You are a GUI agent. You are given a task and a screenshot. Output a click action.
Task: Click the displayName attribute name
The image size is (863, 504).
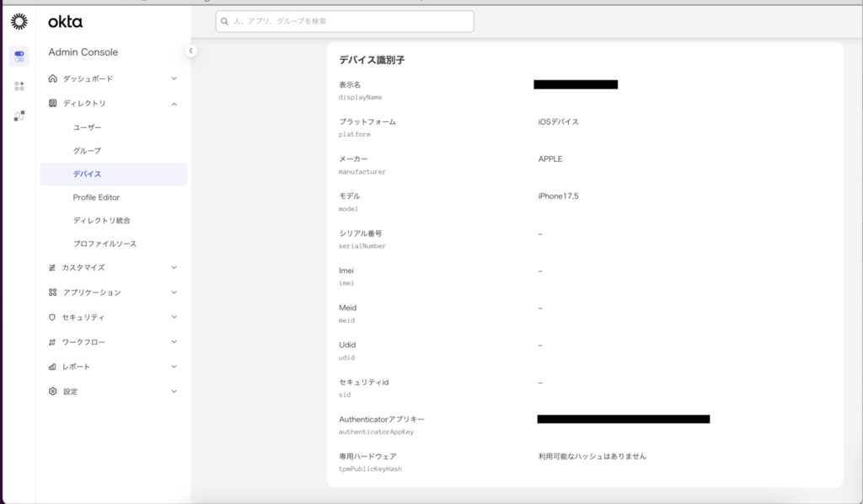360,98
